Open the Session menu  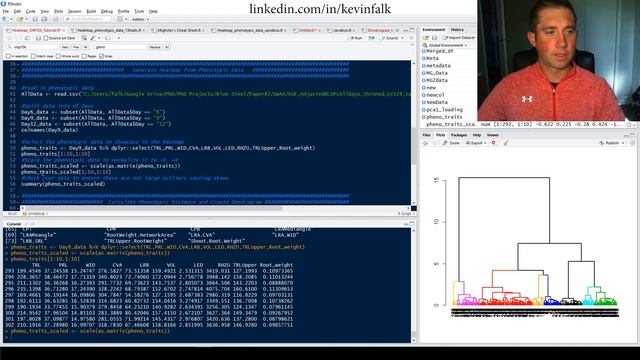tap(74, 11)
